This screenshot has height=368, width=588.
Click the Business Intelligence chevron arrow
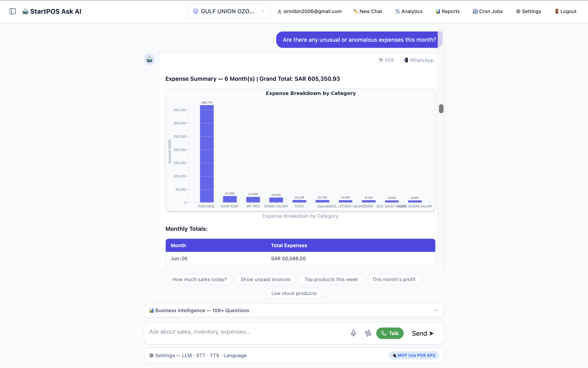pyautogui.click(x=436, y=310)
